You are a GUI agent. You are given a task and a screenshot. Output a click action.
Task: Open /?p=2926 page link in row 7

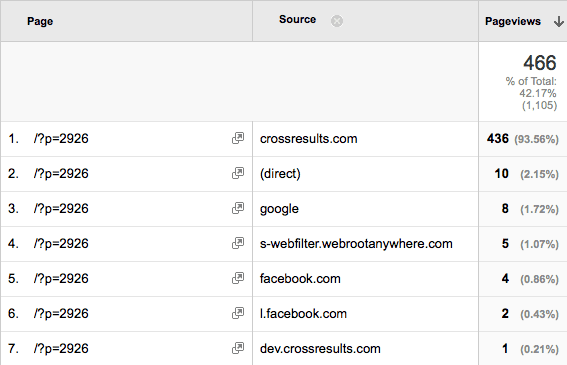pos(61,349)
